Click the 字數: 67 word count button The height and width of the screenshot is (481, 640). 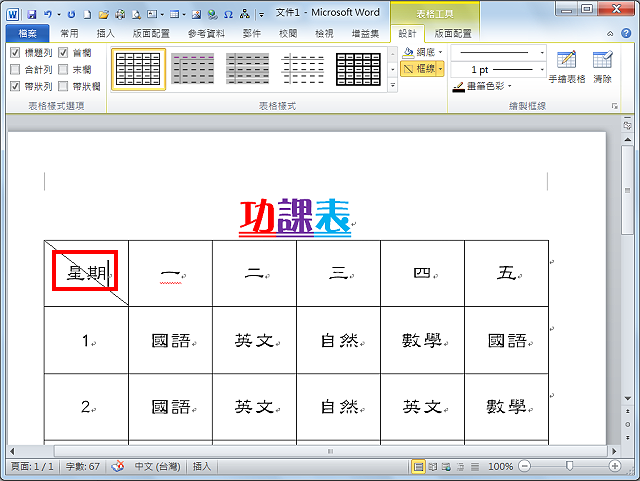(x=82, y=466)
